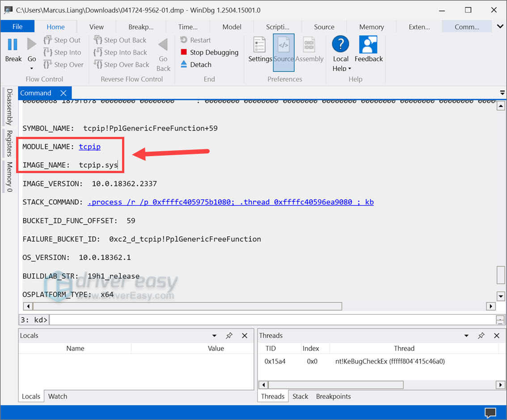Open the Extensions ribbon tab
Viewport: 507px width, 420px height.
pyautogui.click(x=419, y=27)
